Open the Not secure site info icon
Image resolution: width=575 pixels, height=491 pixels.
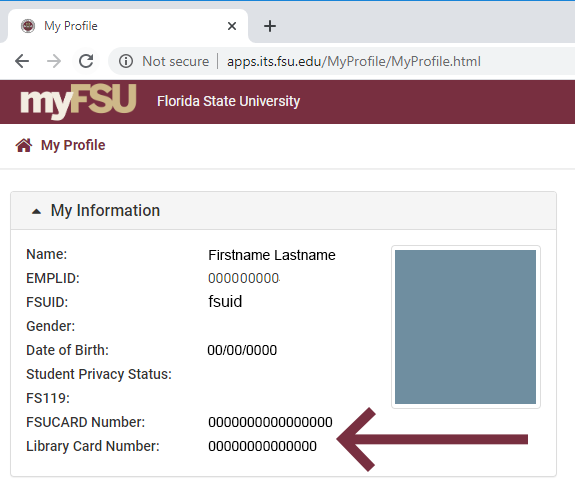(x=126, y=61)
